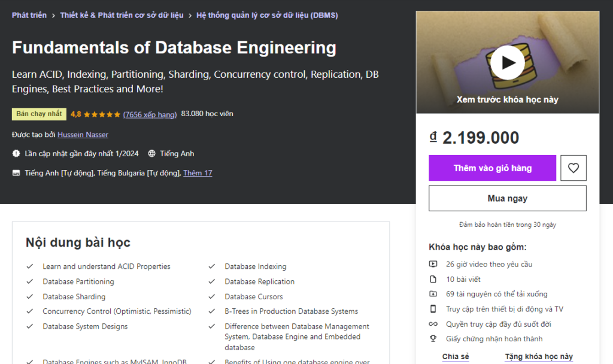Click the downloadable resources icon
The image size is (613, 364).
[x=433, y=294]
